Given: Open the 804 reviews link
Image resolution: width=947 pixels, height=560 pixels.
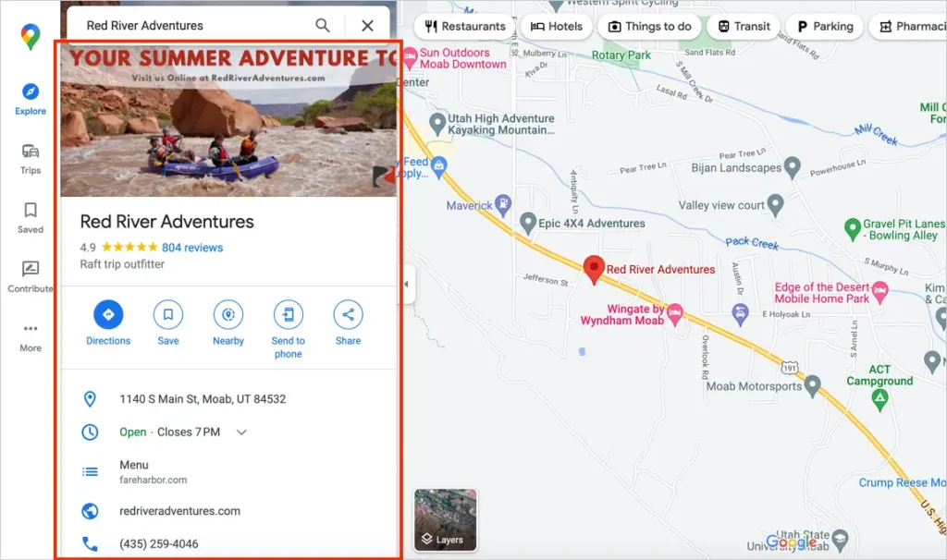Looking at the screenshot, I should 192,248.
